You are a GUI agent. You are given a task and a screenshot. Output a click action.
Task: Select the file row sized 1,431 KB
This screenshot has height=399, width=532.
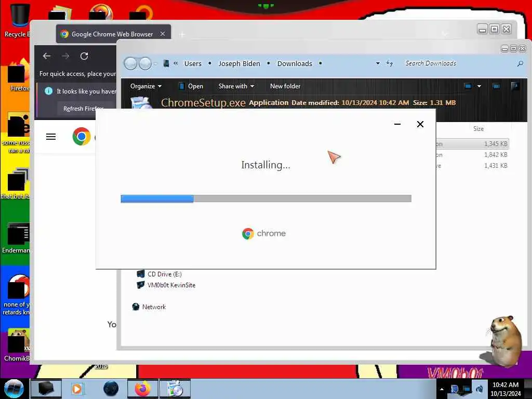(473, 166)
